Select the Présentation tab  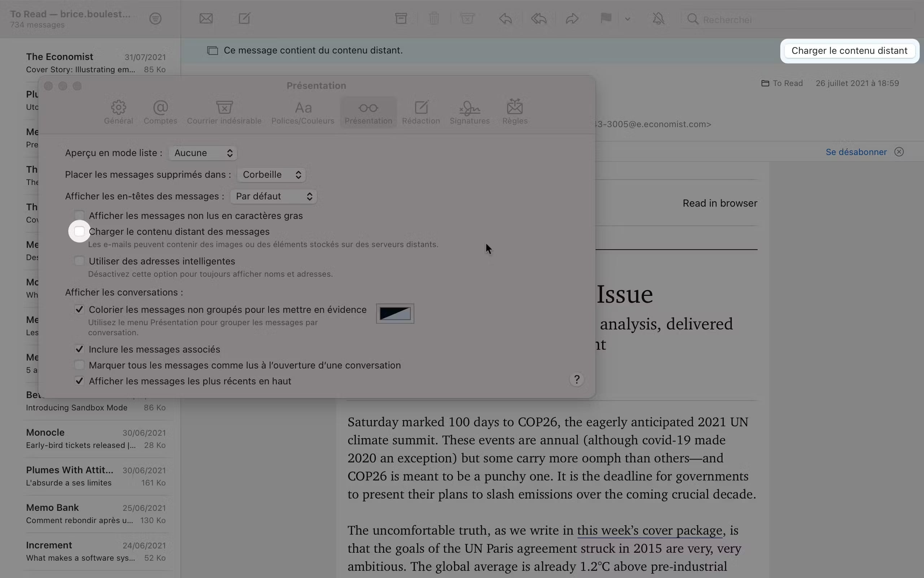tap(369, 112)
